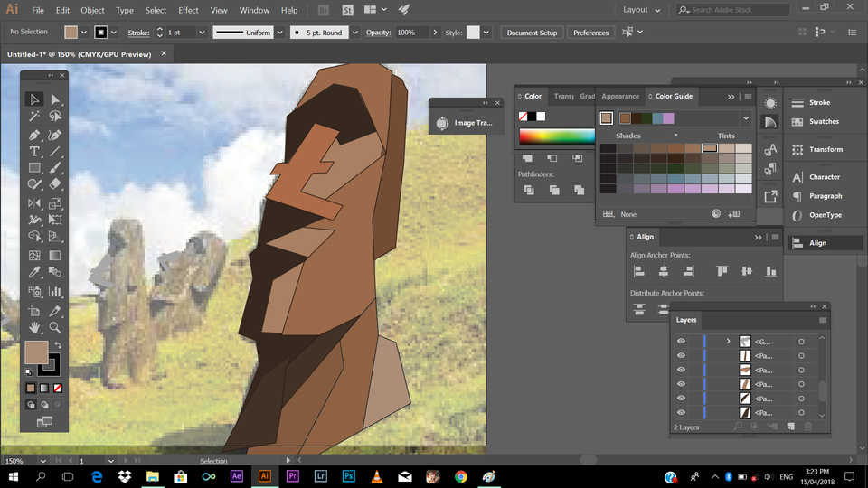The width and height of the screenshot is (868, 488).
Task: Select the Pen tool
Action: pyautogui.click(x=34, y=134)
